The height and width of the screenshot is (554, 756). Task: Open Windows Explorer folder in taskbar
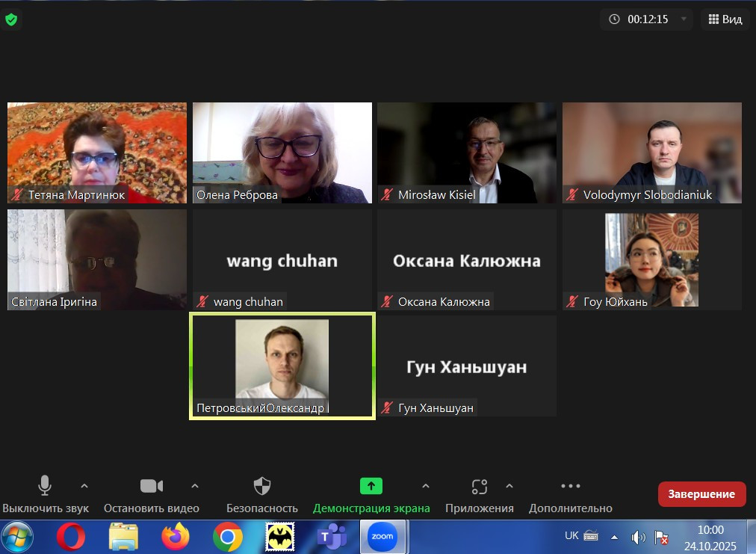[x=123, y=537]
